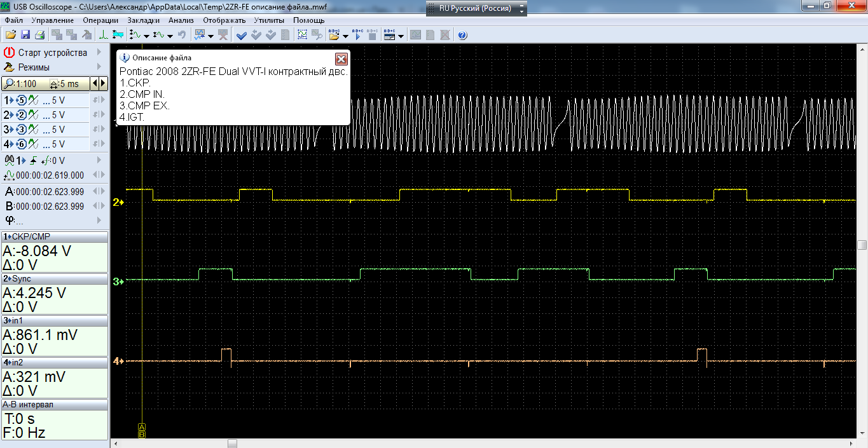Click the channel 4 settings row (5 V)

click(45, 144)
